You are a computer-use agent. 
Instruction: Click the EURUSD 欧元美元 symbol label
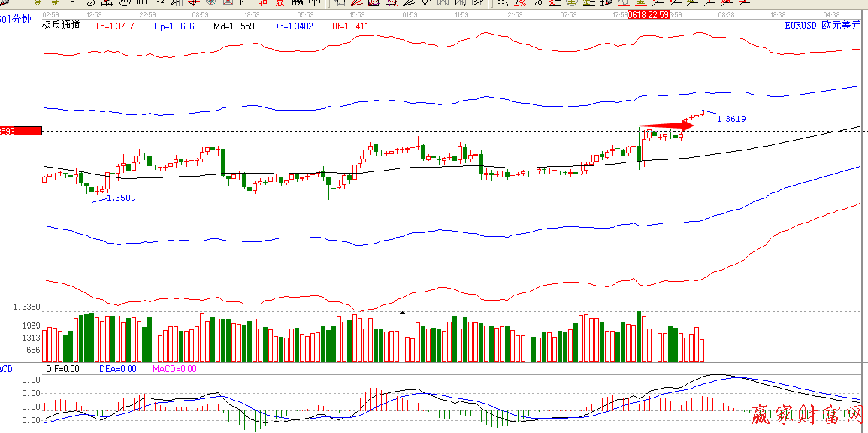[822, 26]
